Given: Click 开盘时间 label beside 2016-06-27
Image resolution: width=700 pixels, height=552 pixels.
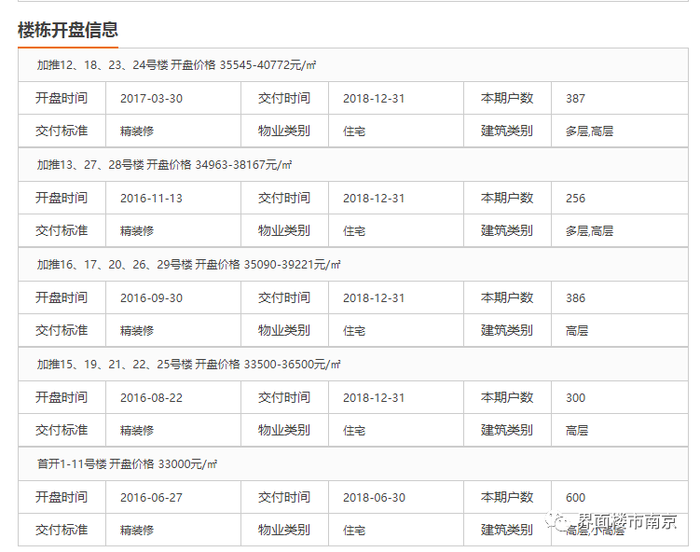Looking at the screenshot, I should click(x=62, y=497).
